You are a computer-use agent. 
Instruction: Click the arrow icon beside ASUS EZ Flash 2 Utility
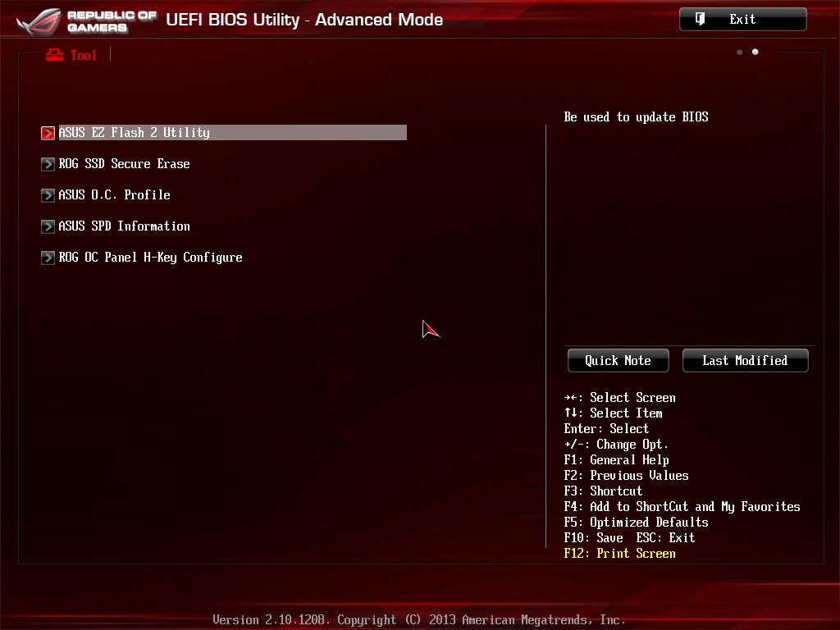(x=48, y=133)
